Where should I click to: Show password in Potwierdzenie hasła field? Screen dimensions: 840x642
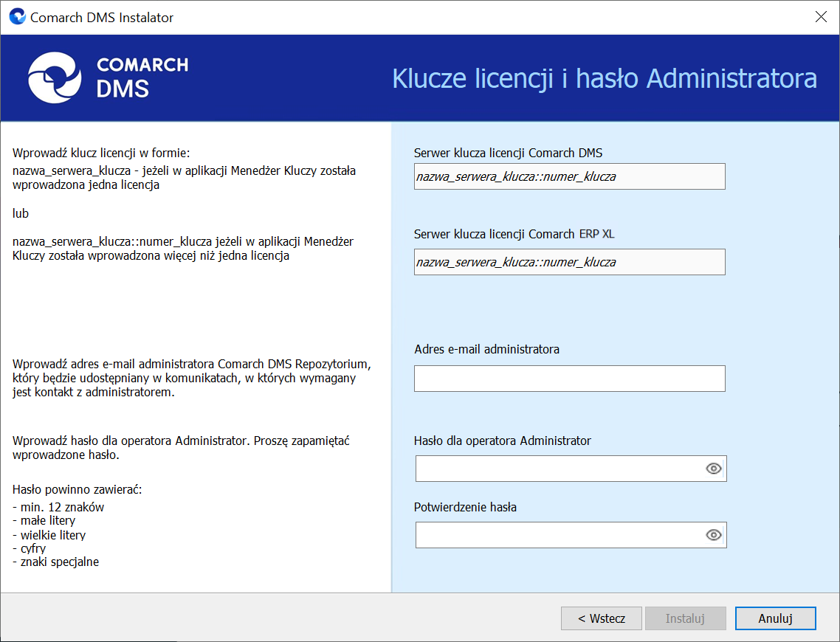(x=713, y=535)
